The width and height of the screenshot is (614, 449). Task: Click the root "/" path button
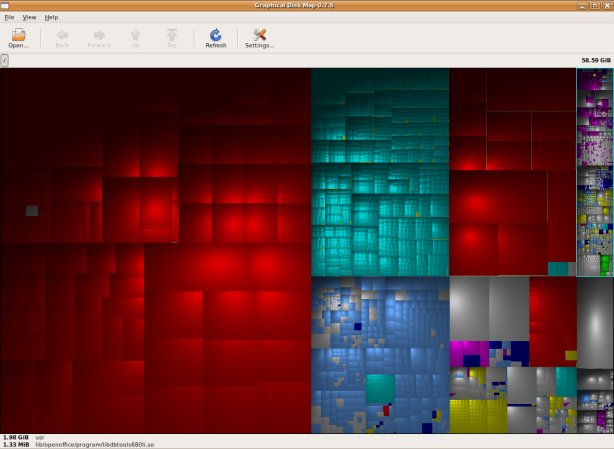pos(4,60)
